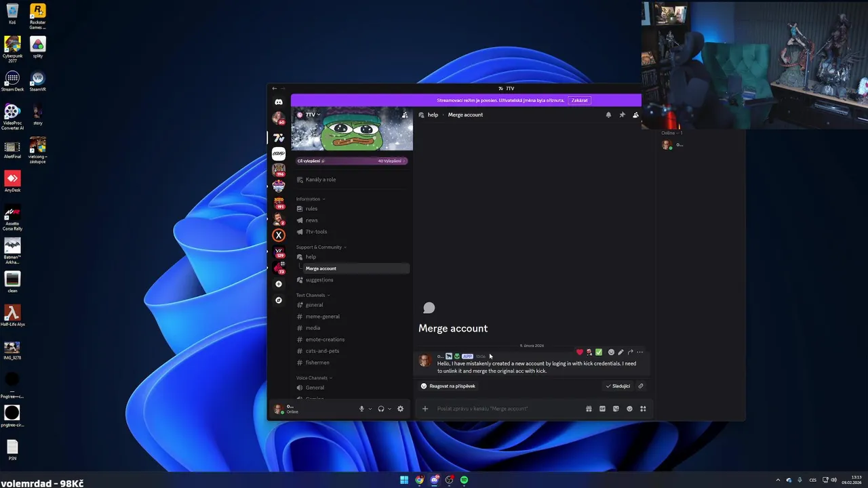Open notification bell settings in thread header
This screenshot has height=488, width=868.
point(608,115)
